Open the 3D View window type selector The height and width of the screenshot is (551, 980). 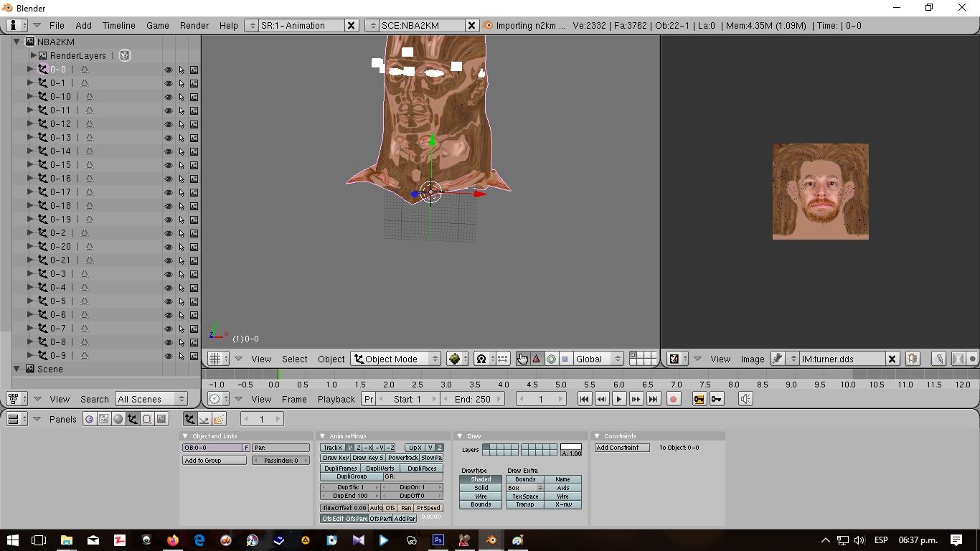(x=218, y=359)
